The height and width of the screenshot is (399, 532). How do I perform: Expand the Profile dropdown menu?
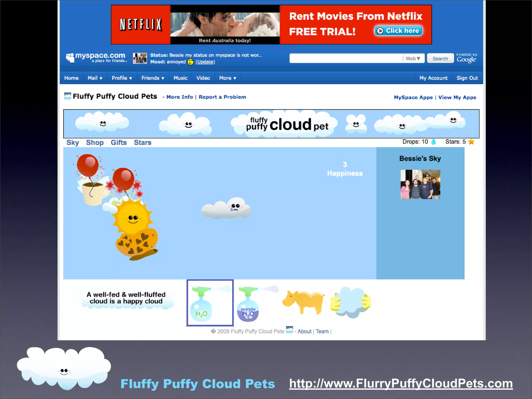[122, 78]
